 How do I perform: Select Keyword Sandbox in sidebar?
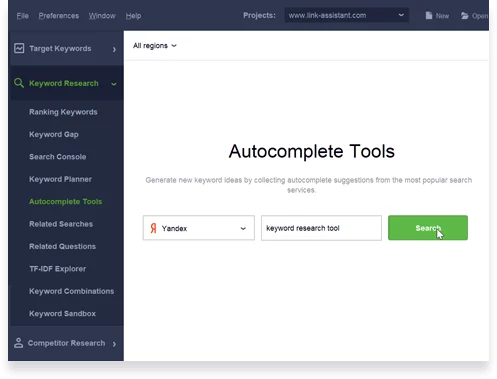(62, 313)
